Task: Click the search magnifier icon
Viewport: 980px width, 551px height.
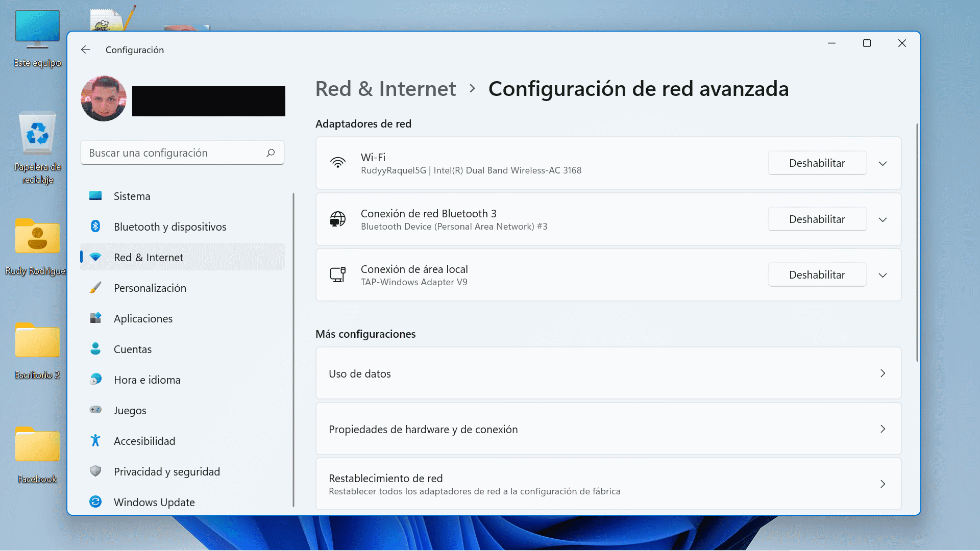Action: (271, 153)
